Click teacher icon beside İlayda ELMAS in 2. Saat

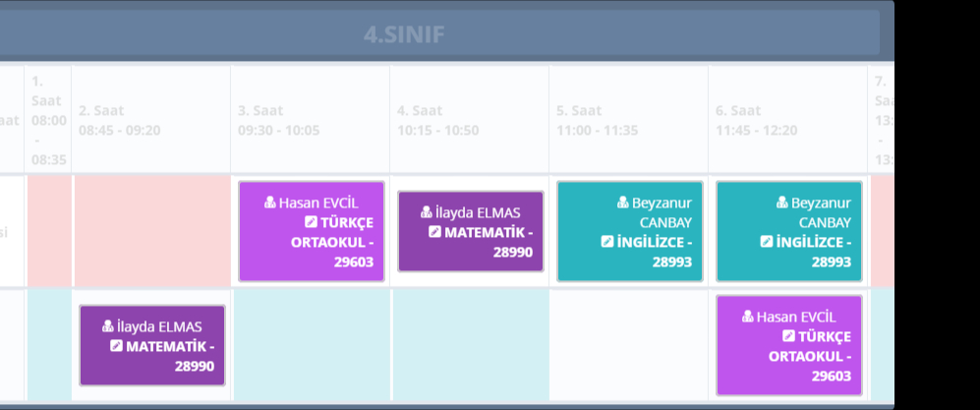(x=108, y=326)
